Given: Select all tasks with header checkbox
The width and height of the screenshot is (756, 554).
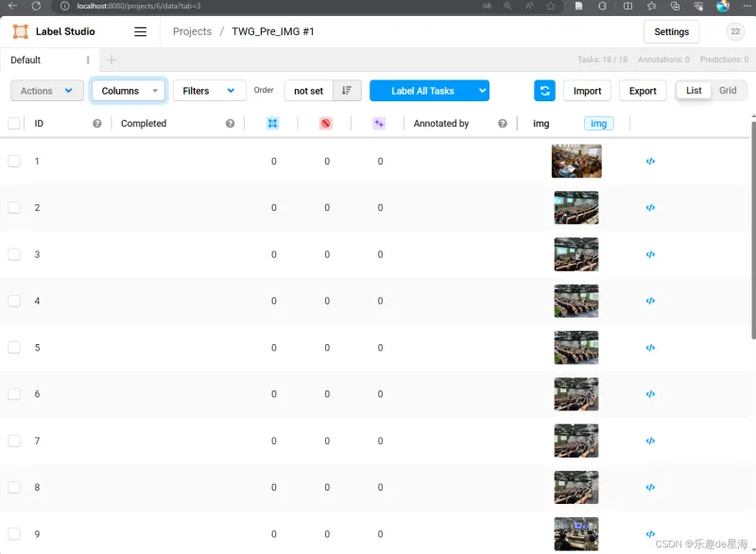Looking at the screenshot, I should [x=14, y=124].
